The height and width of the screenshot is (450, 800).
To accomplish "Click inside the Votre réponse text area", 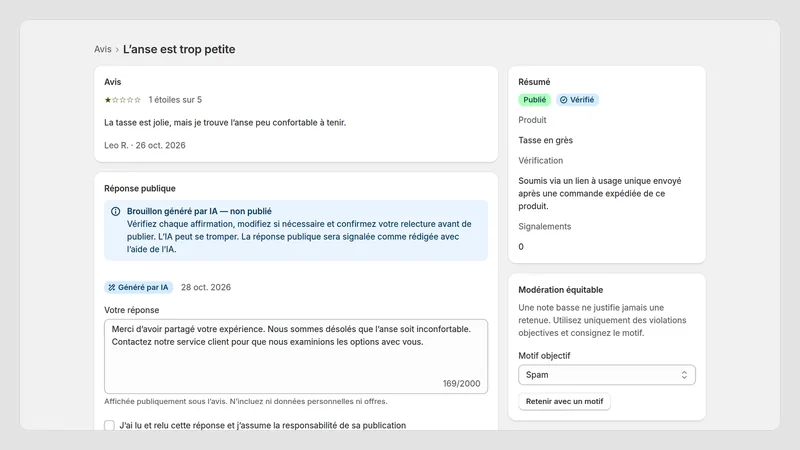I will (x=296, y=356).
